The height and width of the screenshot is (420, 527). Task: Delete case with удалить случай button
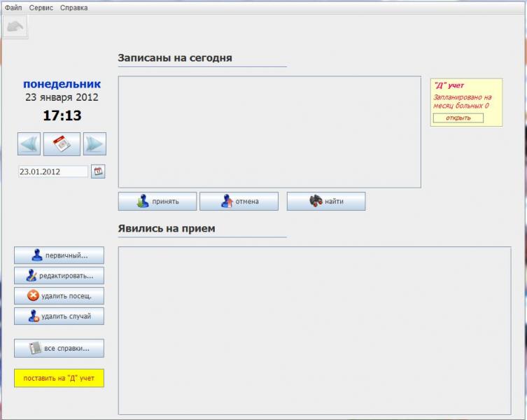coord(59,316)
